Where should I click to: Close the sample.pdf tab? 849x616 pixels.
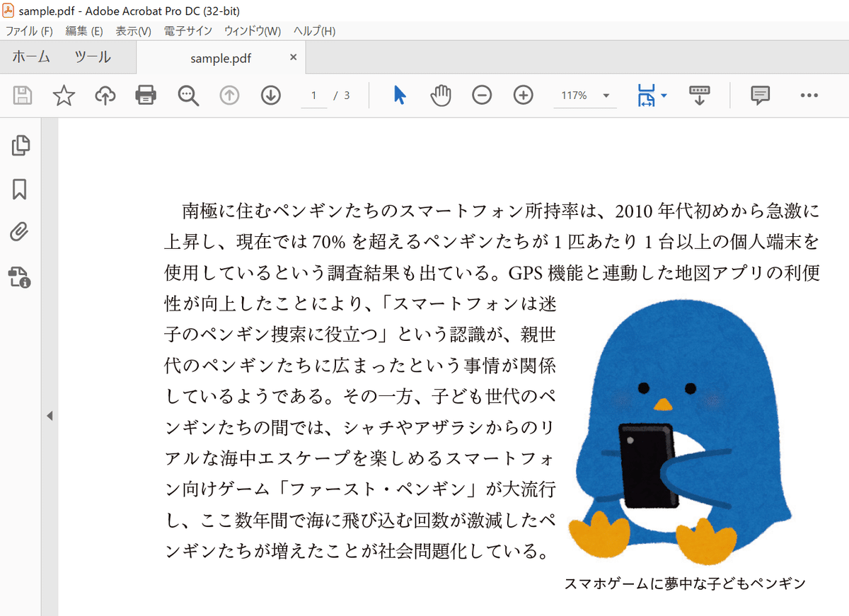tap(294, 57)
